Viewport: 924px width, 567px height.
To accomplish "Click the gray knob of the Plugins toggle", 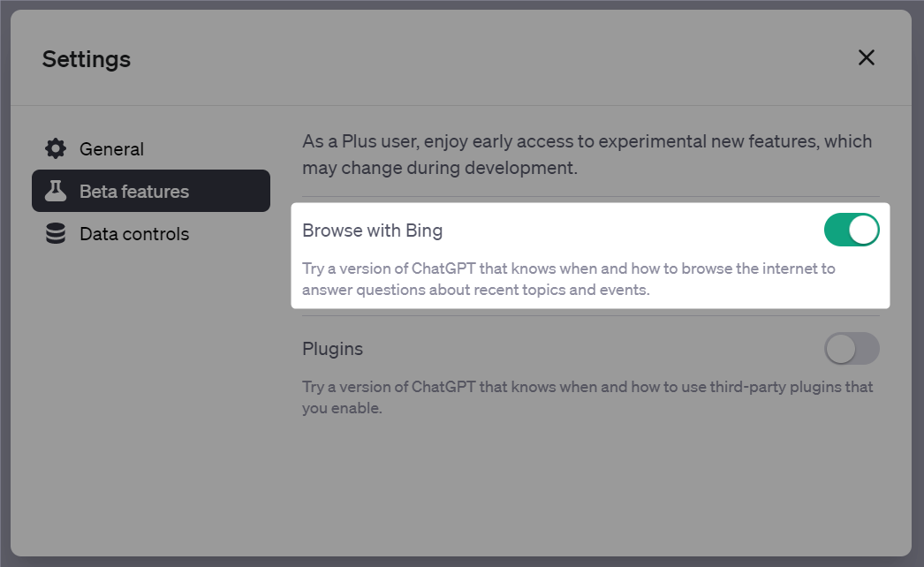I will pos(840,348).
